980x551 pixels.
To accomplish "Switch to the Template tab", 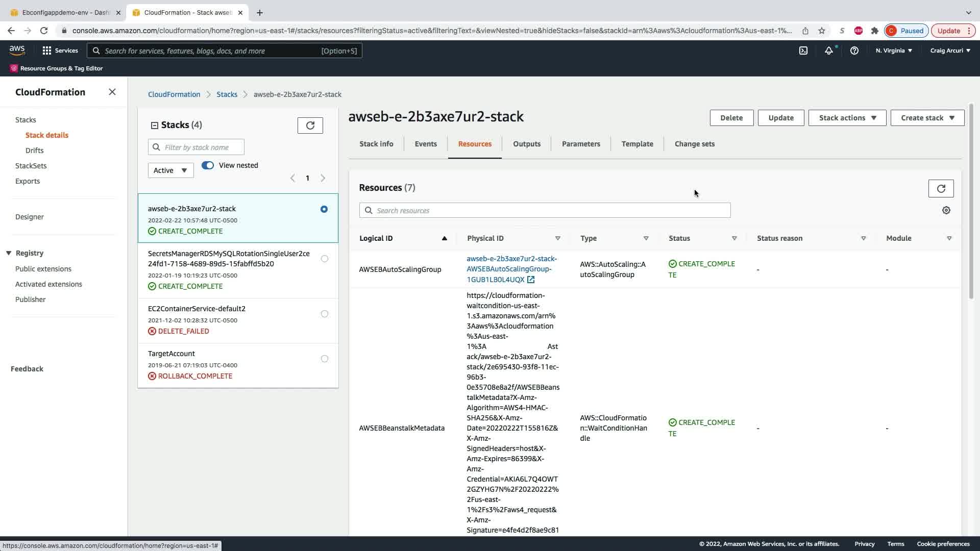I will tap(637, 144).
